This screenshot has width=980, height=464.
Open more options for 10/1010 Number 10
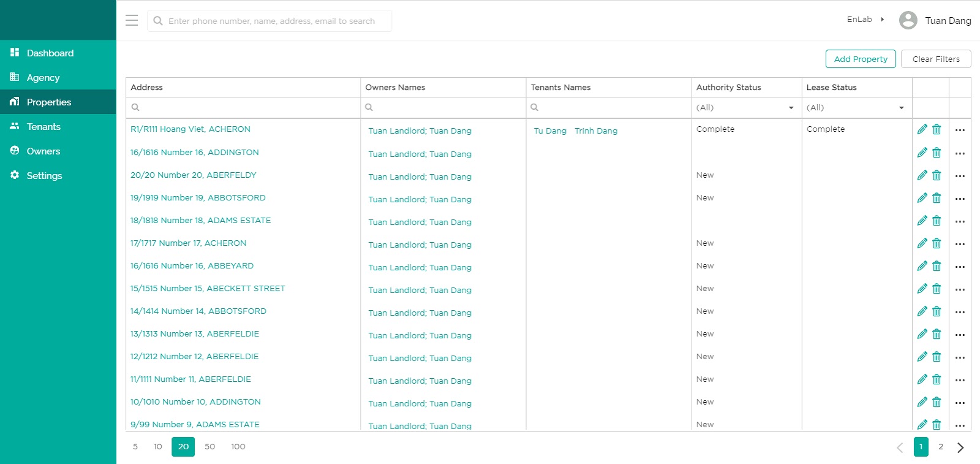[960, 403]
